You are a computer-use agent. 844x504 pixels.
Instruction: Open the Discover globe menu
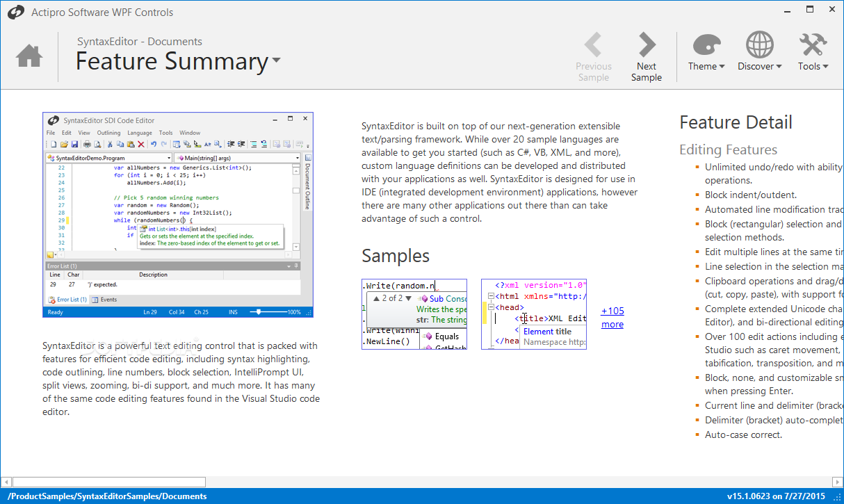coord(760,52)
